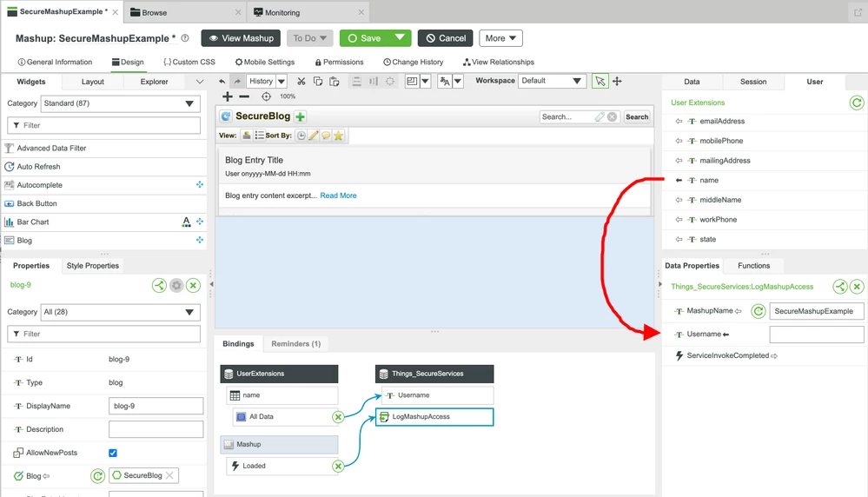Select the LogMashupAccess binding node
868x497 pixels.
(x=434, y=417)
